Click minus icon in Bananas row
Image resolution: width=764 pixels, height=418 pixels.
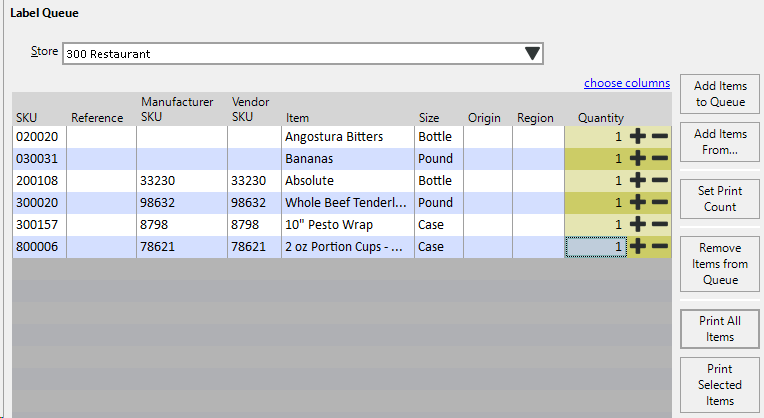(x=660, y=158)
